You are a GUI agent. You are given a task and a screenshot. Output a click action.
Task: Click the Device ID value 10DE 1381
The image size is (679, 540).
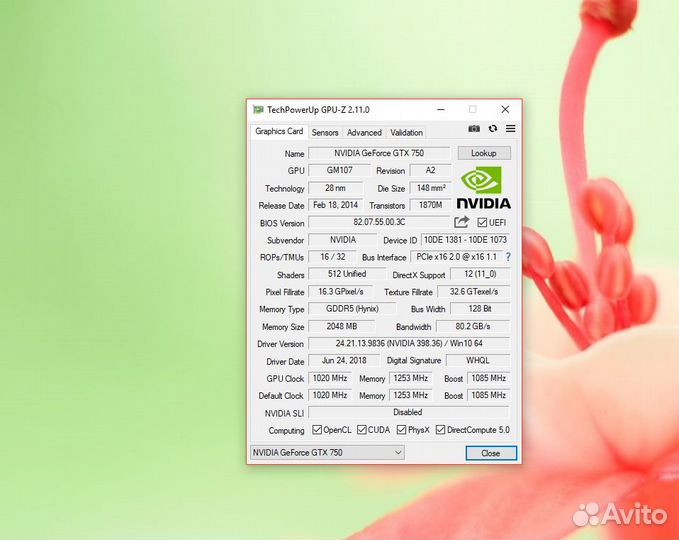(466, 239)
